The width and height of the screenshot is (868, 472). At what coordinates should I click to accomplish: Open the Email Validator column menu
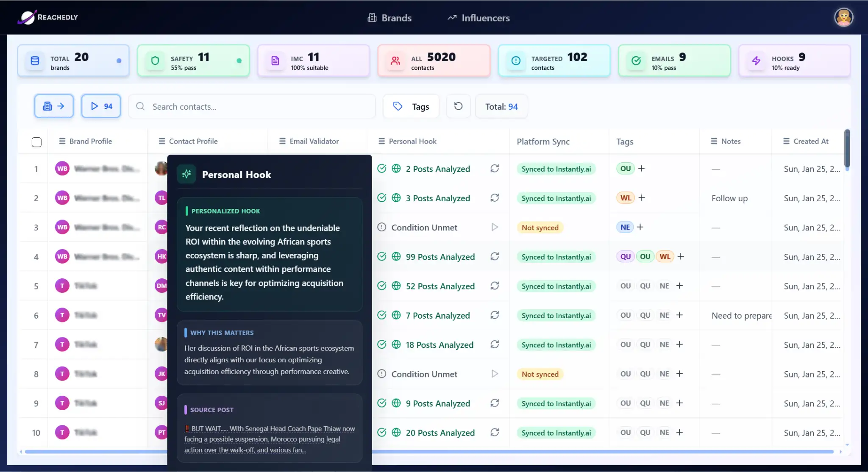[x=282, y=141]
